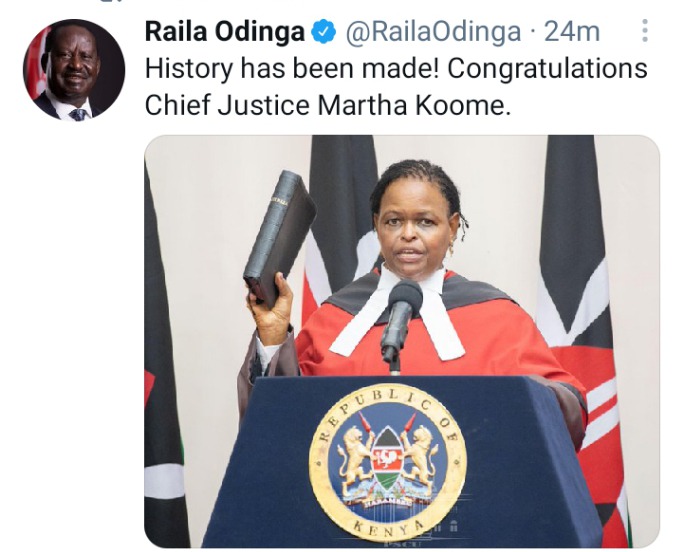Tap the raised black Bible in photo
683x552 pixels.
(280, 237)
